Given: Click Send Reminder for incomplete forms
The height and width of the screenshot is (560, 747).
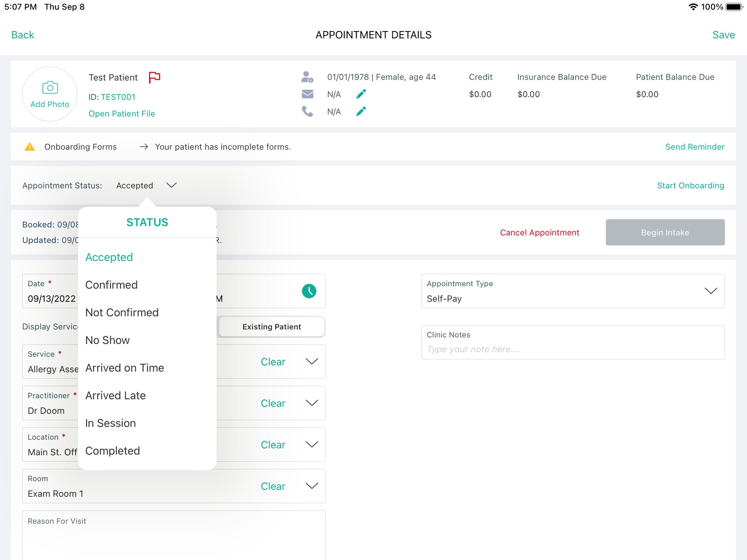Looking at the screenshot, I should pyautogui.click(x=695, y=147).
